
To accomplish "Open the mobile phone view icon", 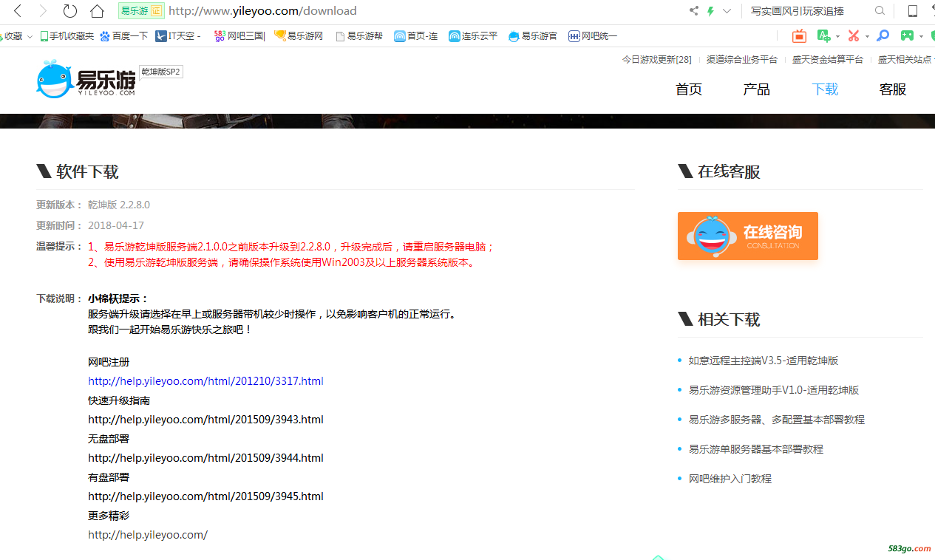I will pyautogui.click(x=913, y=11).
